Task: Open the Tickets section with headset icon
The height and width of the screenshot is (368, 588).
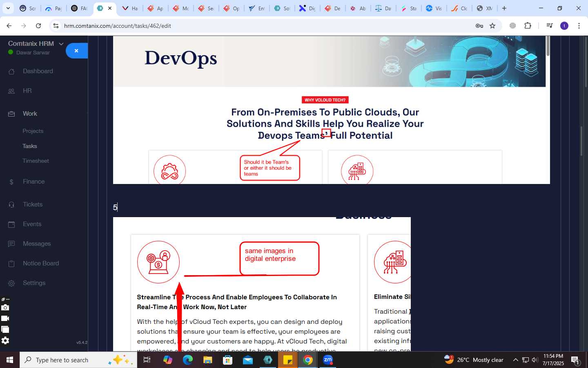Action: pyautogui.click(x=33, y=204)
